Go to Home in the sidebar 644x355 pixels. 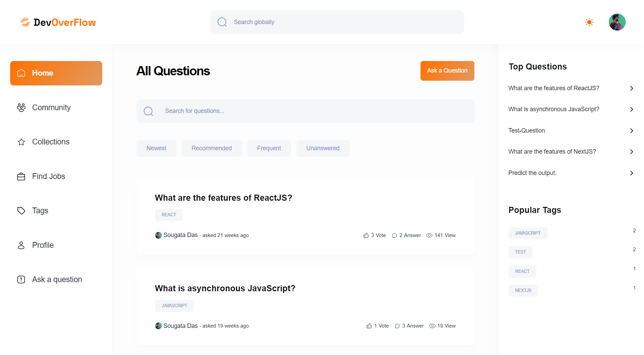click(x=56, y=73)
